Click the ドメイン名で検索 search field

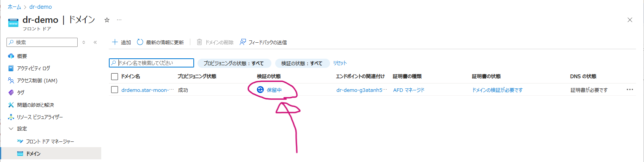(151, 63)
